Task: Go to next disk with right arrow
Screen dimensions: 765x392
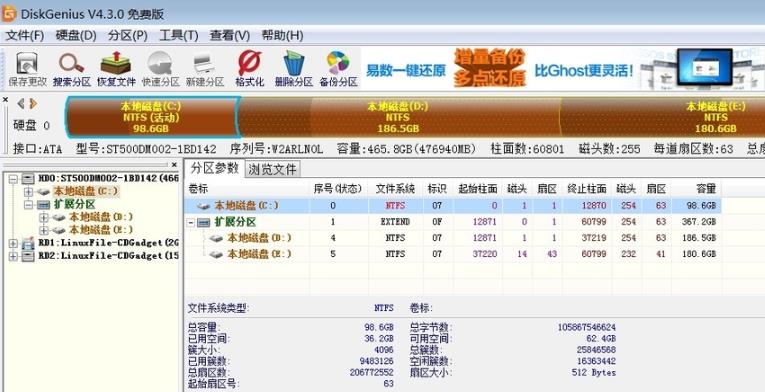Action: click(33, 103)
